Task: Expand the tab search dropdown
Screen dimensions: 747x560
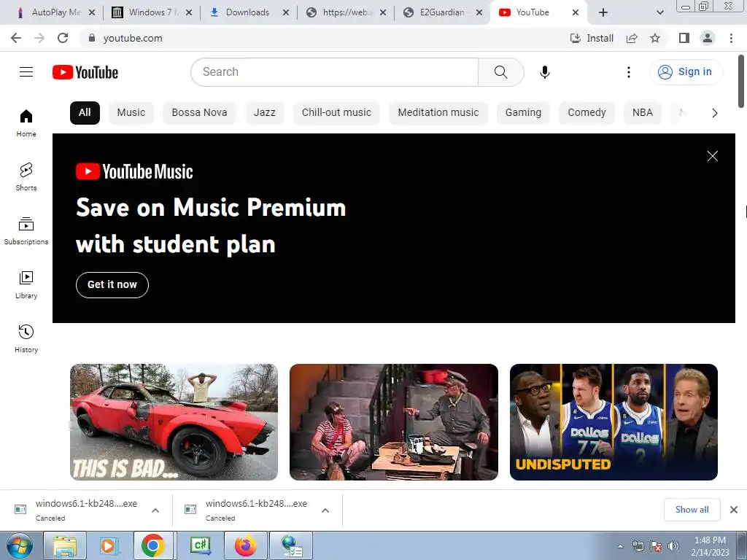Action: tap(659, 12)
